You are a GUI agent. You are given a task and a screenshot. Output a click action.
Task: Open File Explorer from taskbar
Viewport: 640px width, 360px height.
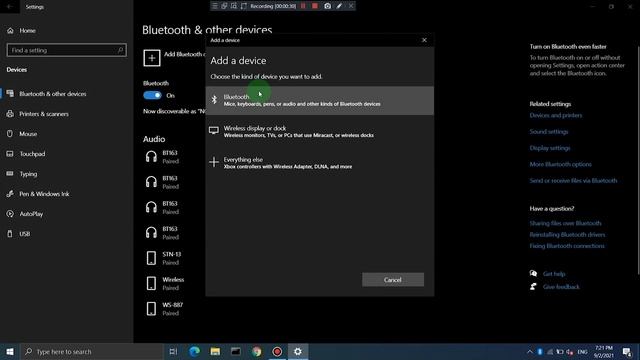[x=215, y=351]
